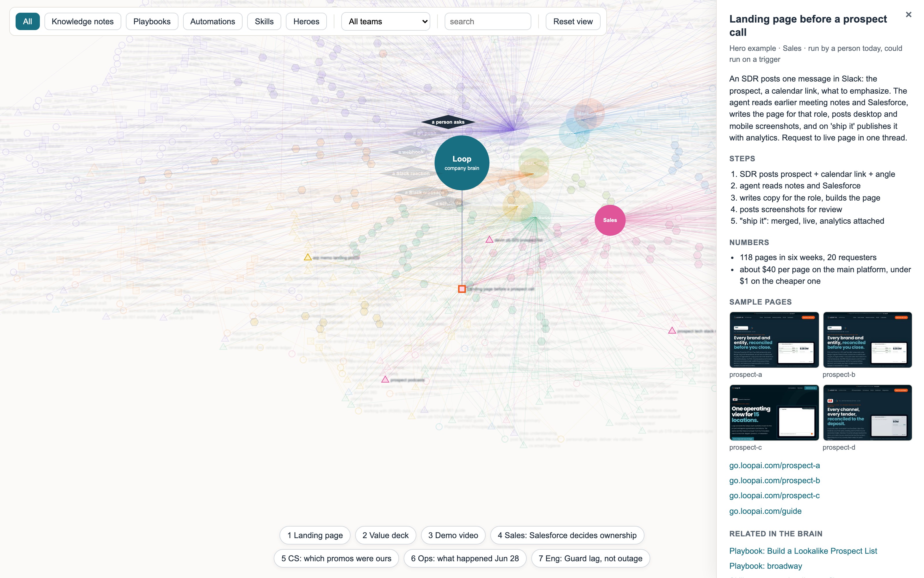924x578 pixels.
Task: Click the Reset view button
Action: 573,21
